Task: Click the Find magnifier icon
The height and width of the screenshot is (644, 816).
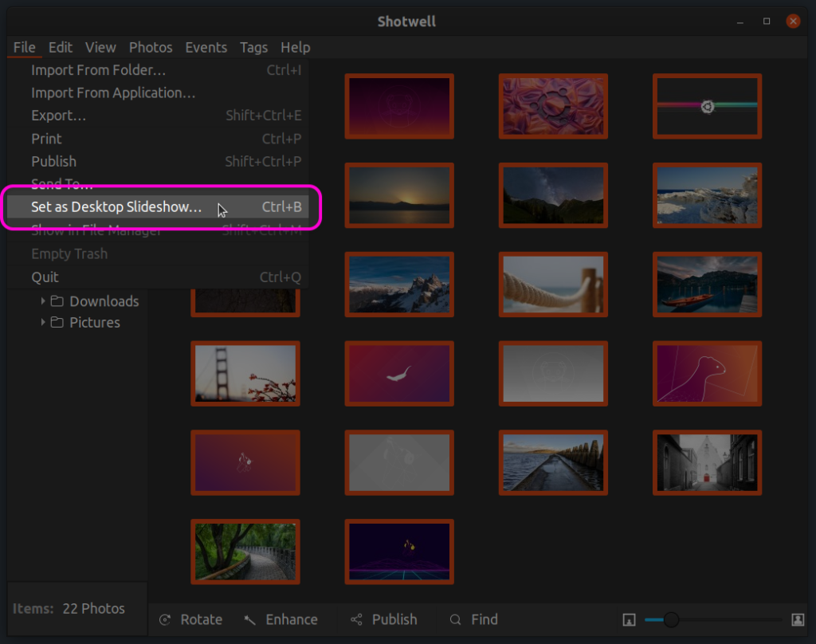Action: point(455,619)
